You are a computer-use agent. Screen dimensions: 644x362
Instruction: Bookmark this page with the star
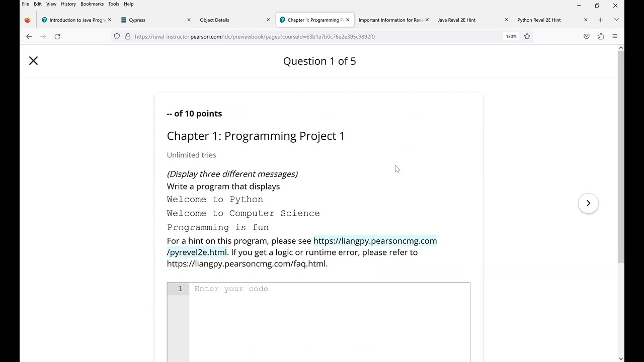coord(527,36)
